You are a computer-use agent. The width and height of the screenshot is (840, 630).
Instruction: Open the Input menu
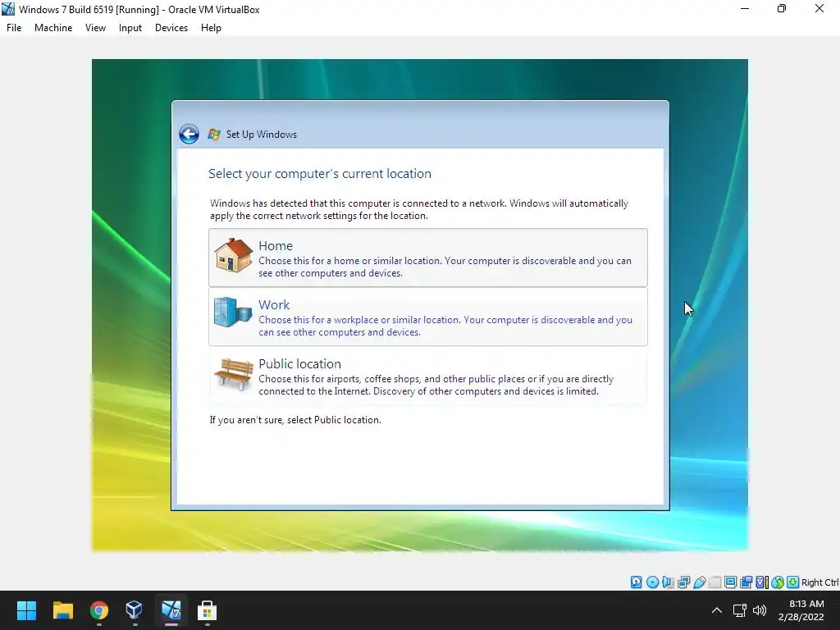[130, 28]
